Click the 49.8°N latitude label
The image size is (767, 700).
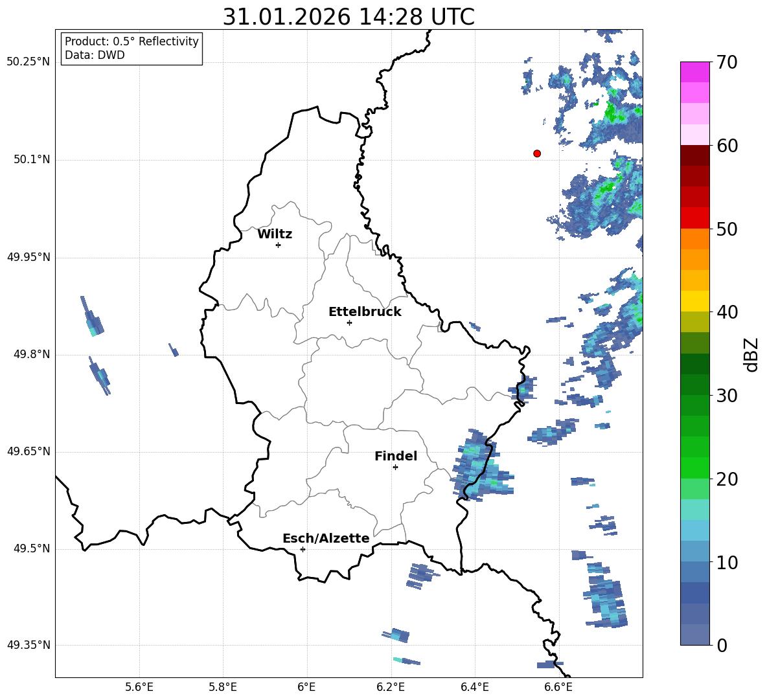(32, 354)
